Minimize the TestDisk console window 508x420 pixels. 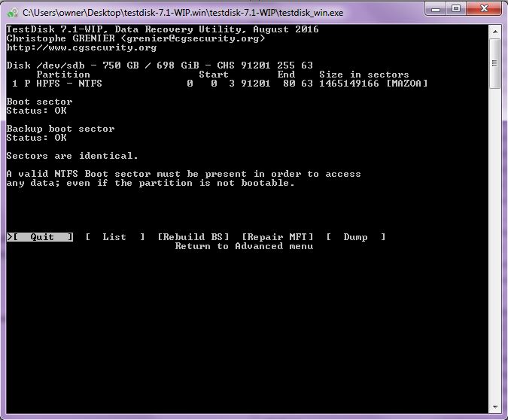pos(435,9)
